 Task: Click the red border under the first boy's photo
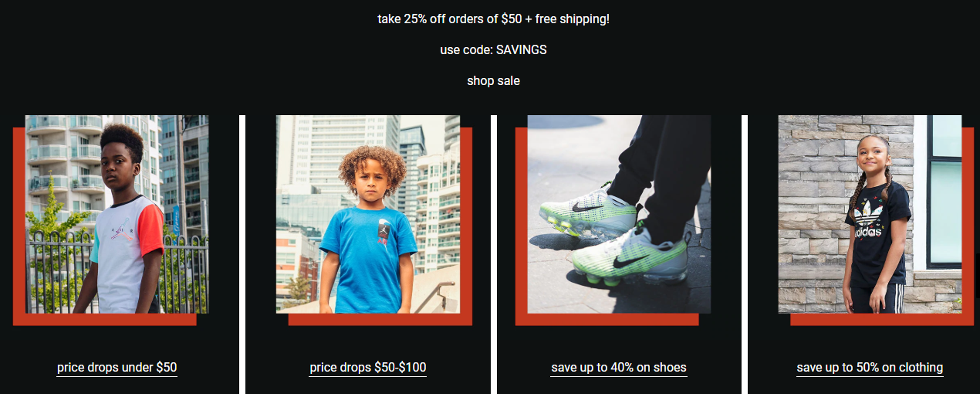click(x=104, y=319)
